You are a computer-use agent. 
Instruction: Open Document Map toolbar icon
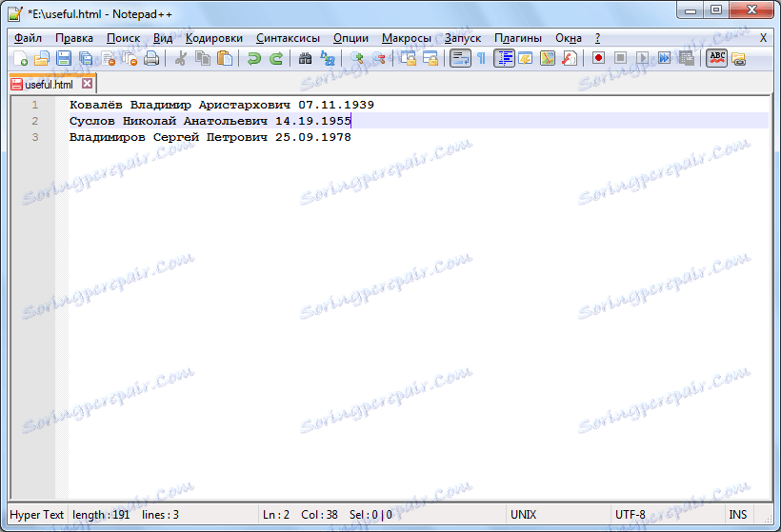tap(547, 59)
